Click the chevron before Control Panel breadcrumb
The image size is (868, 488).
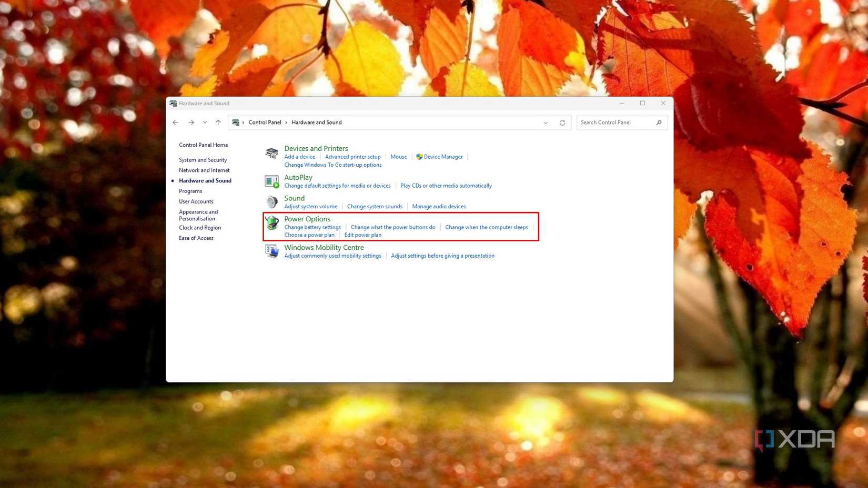coord(243,123)
